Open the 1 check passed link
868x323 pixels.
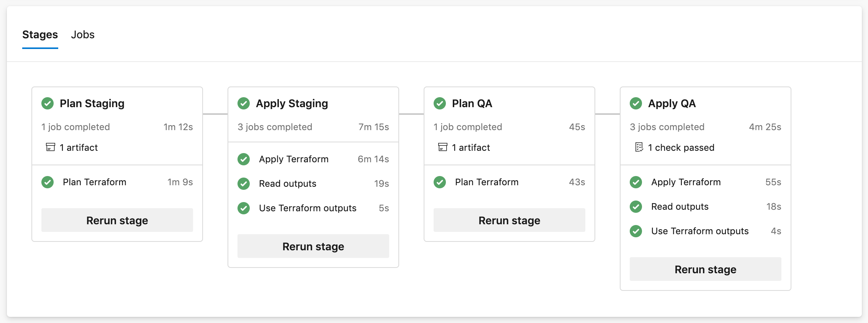tap(681, 148)
